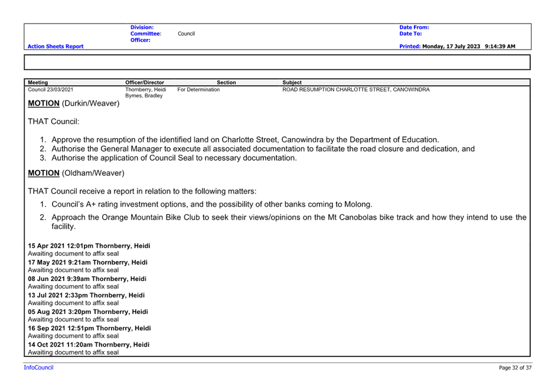Click the '08 Jun 2021 9:39am' entry
Viewport: 555px width, 392px height.
pos(87,279)
